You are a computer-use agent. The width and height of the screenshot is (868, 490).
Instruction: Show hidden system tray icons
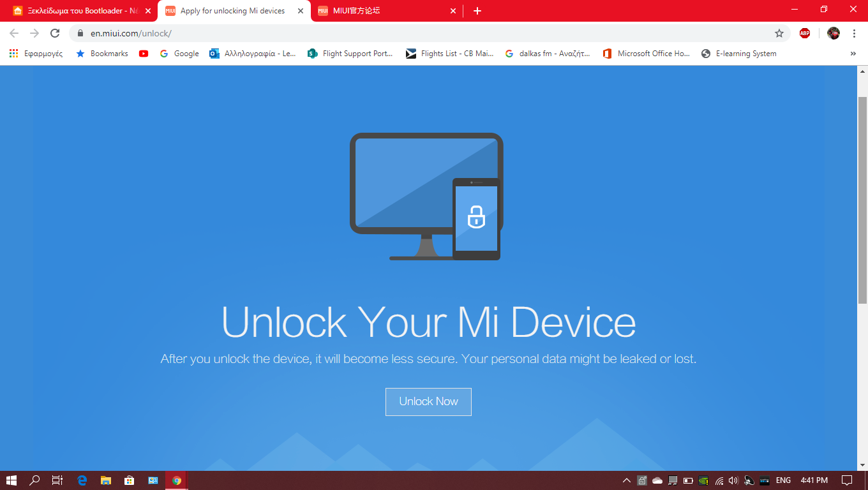pyautogui.click(x=627, y=480)
